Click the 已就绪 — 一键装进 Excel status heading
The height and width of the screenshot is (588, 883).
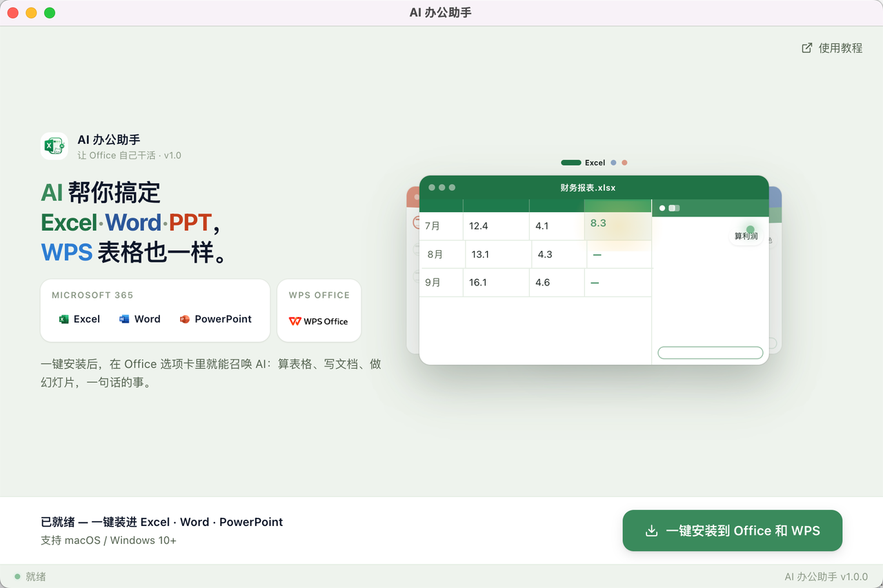161,522
